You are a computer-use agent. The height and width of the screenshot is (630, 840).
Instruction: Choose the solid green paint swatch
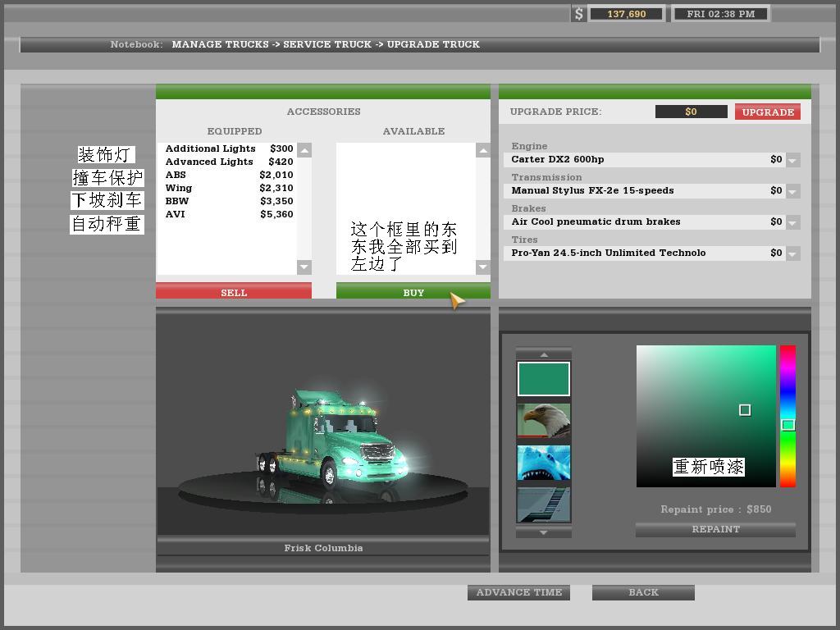[543, 379]
